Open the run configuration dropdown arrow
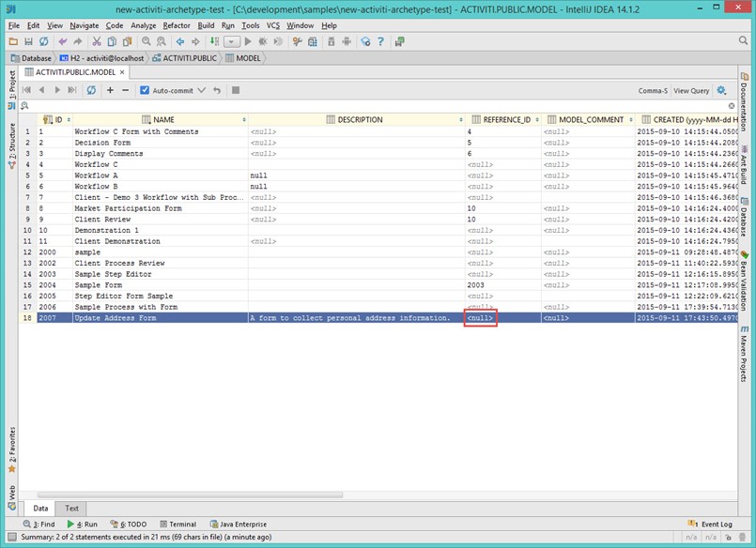 coord(231,42)
